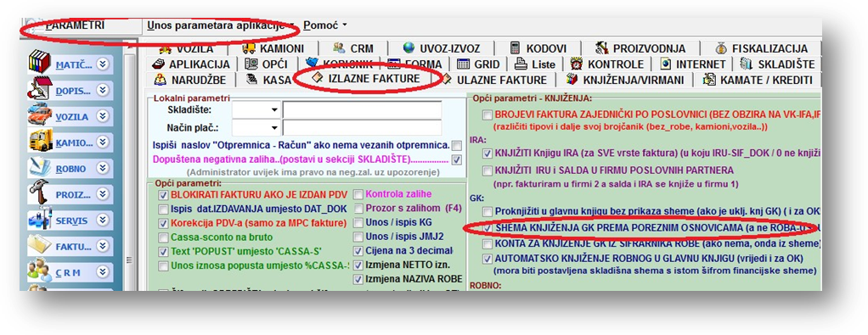
Task: Click the CRM people icon in sidebar
Action: coord(39,271)
